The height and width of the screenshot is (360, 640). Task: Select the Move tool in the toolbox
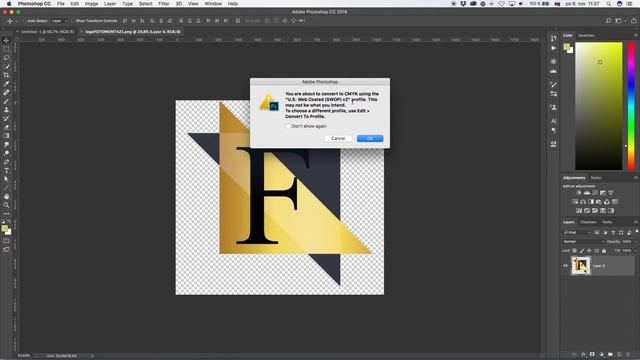pyautogui.click(x=6, y=40)
